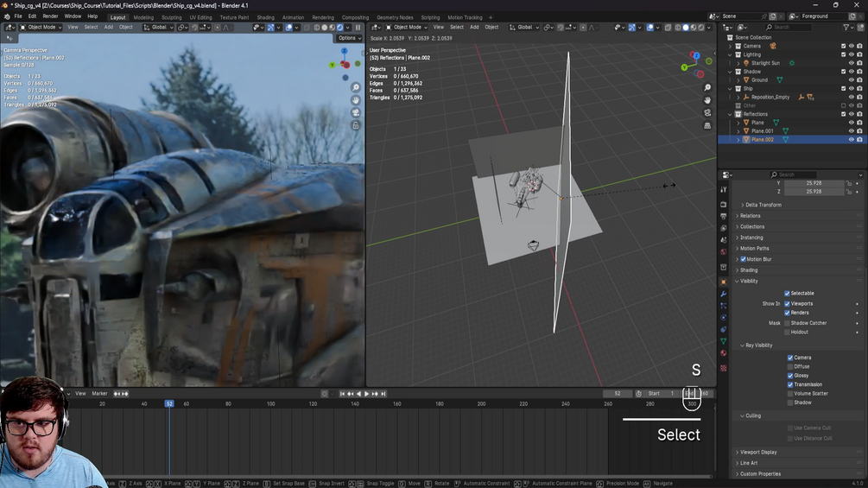Screen dimensions: 868x488
Task: Disable the Glossy ray visibility checkbox
Action: 790,376
